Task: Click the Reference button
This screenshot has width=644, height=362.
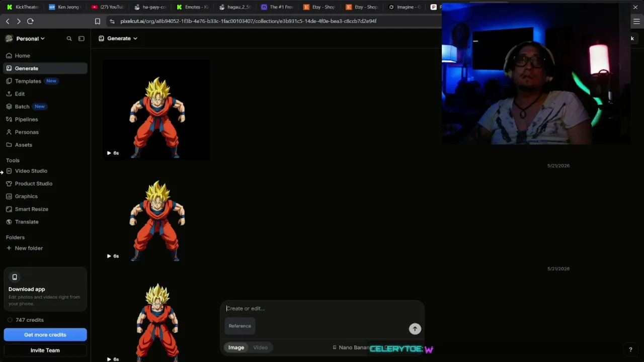Action: [x=240, y=326]
